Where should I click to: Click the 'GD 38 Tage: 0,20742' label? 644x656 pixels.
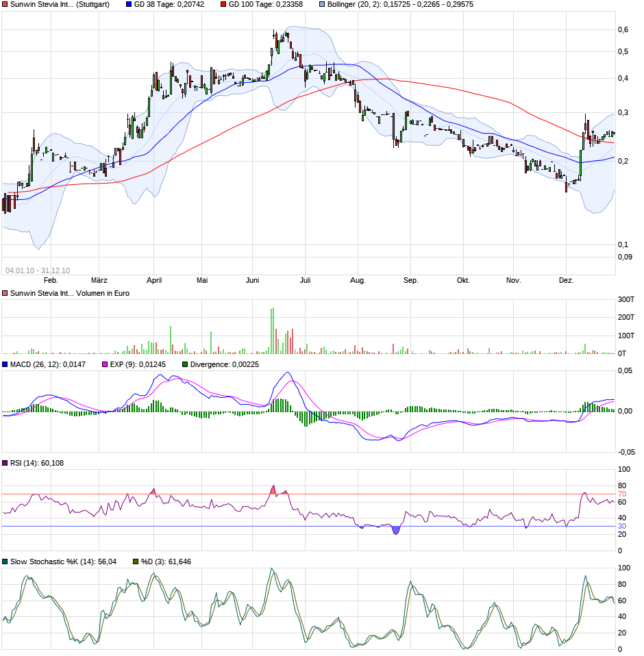coord(169,5)
